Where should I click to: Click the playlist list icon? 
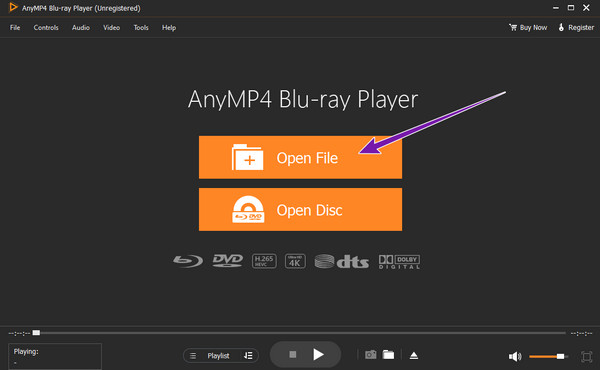point(193,356)
